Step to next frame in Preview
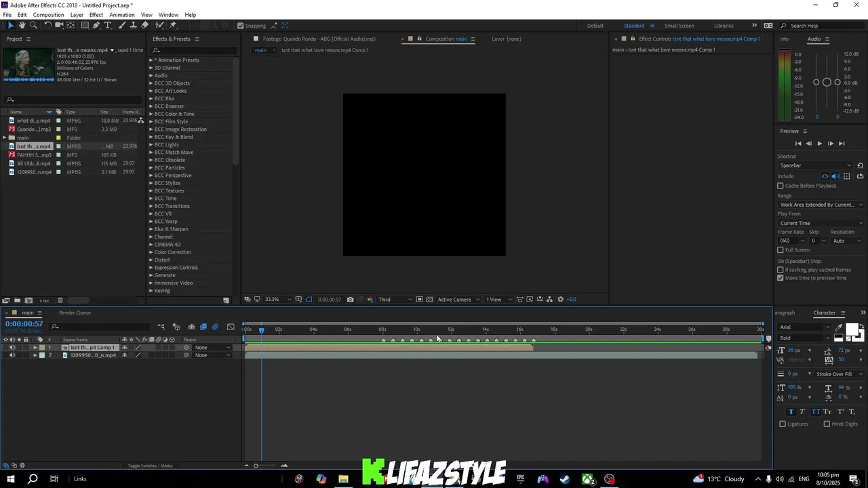 (x=830, y=143)
